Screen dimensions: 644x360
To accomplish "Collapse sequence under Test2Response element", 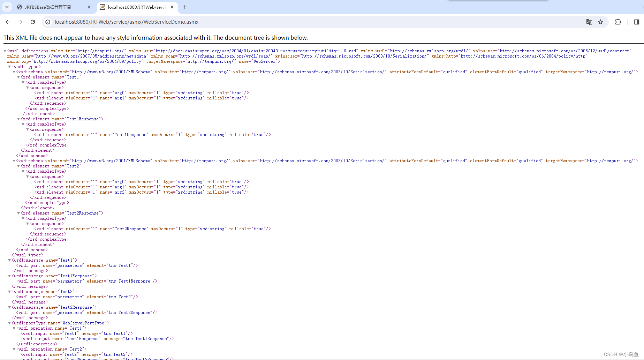I will pos(28,224).
